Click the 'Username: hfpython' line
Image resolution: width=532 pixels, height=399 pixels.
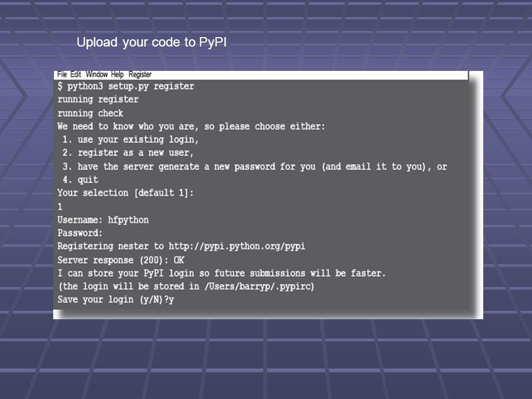(x=103, y=220)
